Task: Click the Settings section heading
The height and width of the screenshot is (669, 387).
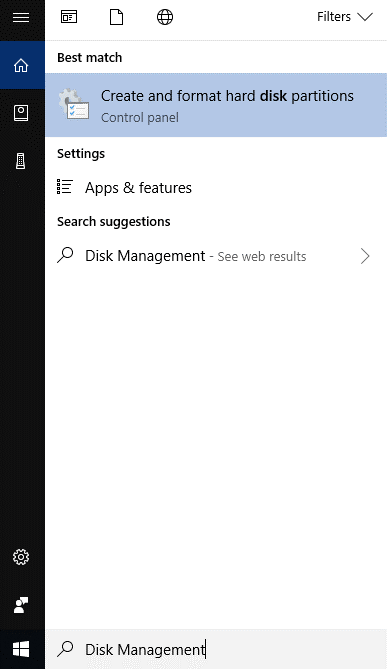Action: (x=81, y=154)
